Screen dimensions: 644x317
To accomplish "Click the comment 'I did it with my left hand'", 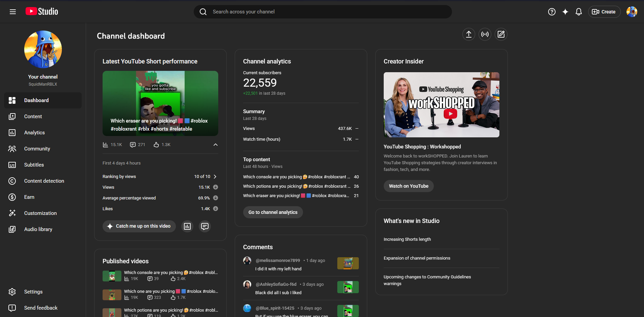I will 278,269.
